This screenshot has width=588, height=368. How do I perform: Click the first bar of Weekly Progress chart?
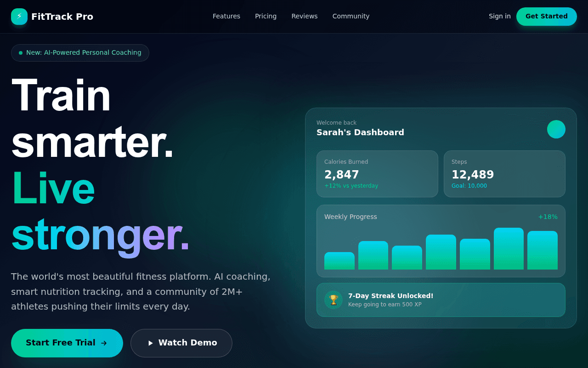[339, 261]
